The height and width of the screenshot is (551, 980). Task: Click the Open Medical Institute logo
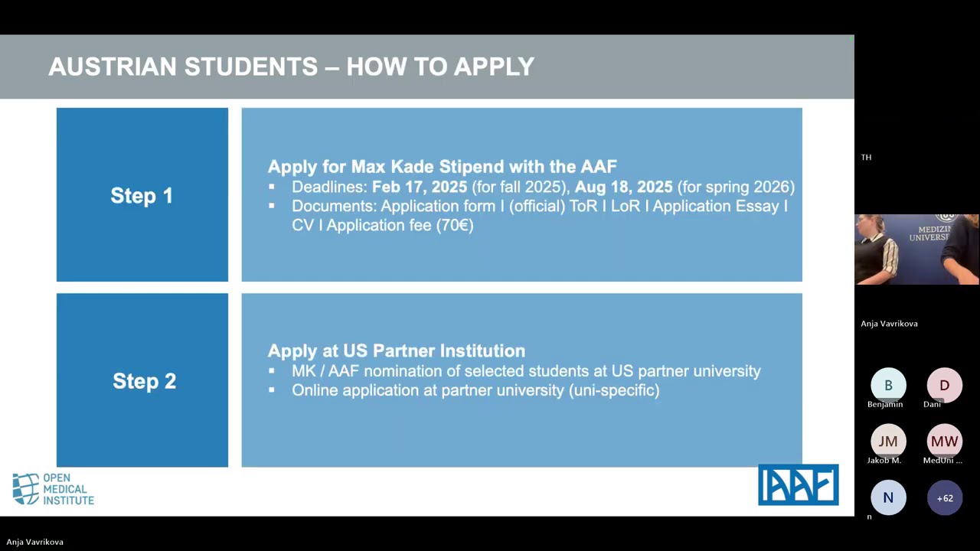pos(54,489)
